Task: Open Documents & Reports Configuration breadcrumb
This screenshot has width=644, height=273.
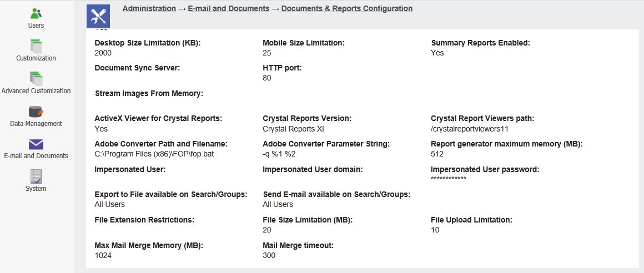Action: (347, 8)
